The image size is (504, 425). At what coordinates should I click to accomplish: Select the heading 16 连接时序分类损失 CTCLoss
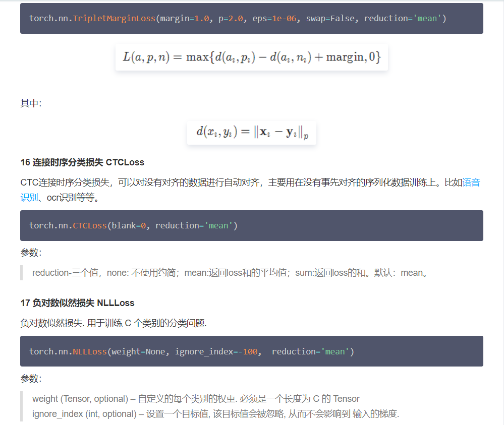(x=82, y=162)
